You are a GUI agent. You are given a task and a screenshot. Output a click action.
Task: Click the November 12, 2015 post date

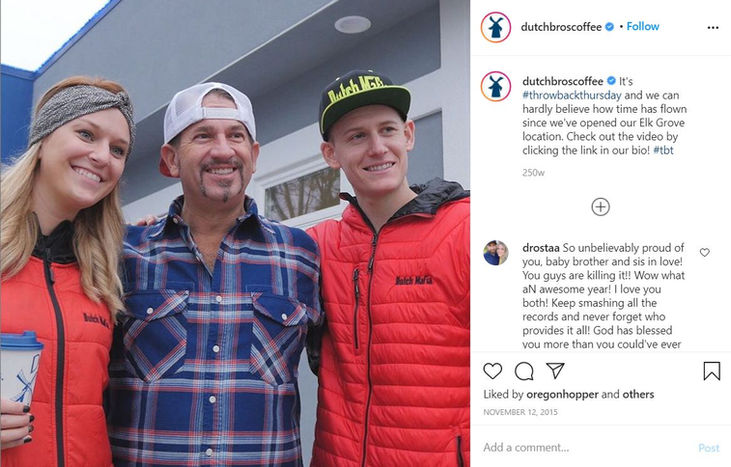click(x=520, y=412)
